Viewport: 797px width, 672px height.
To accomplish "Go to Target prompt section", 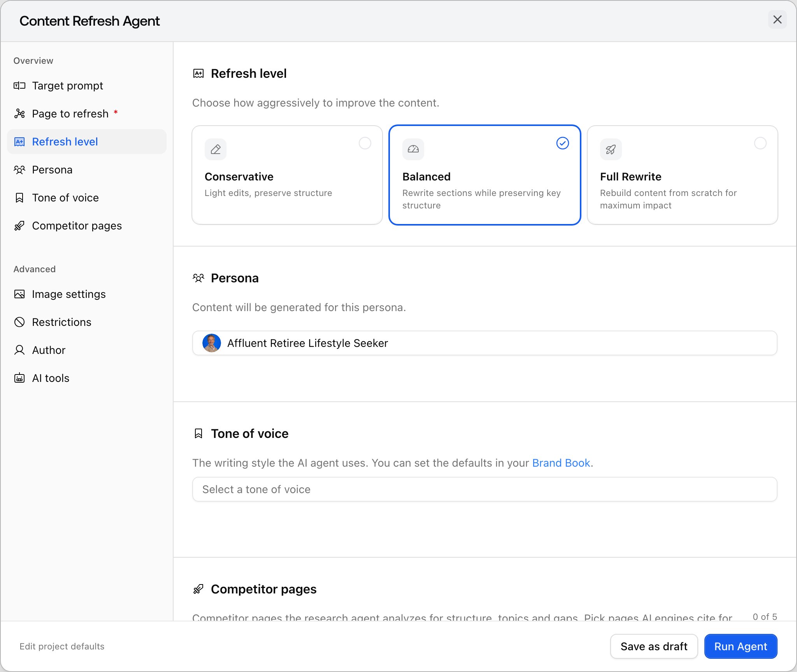I will (x=87, y=86).
